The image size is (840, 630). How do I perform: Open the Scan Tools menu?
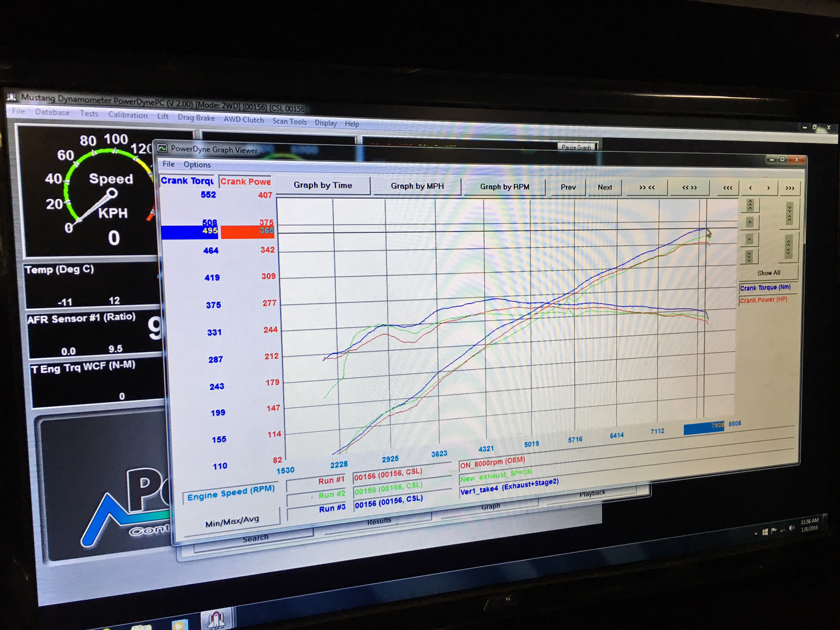click(x=289, y=121)
